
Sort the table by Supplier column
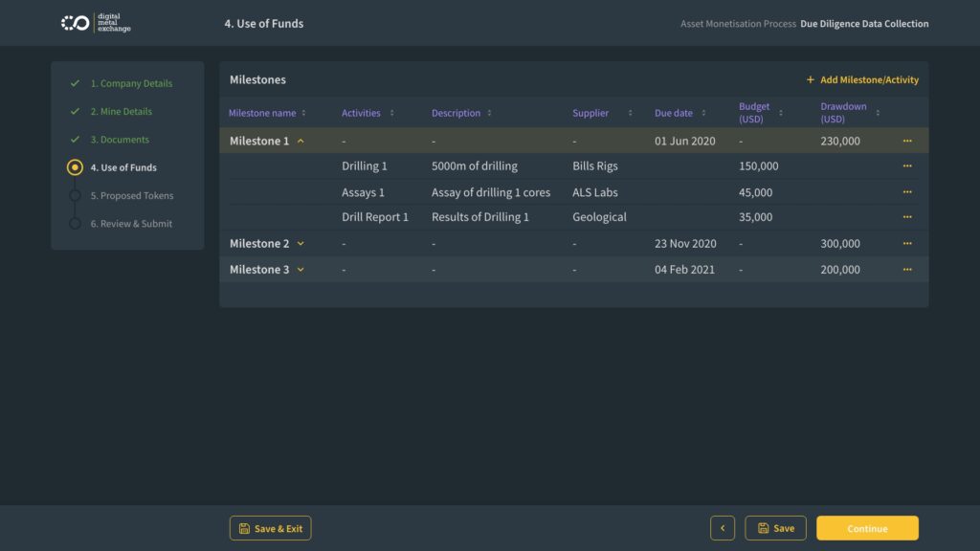point(630,113)
